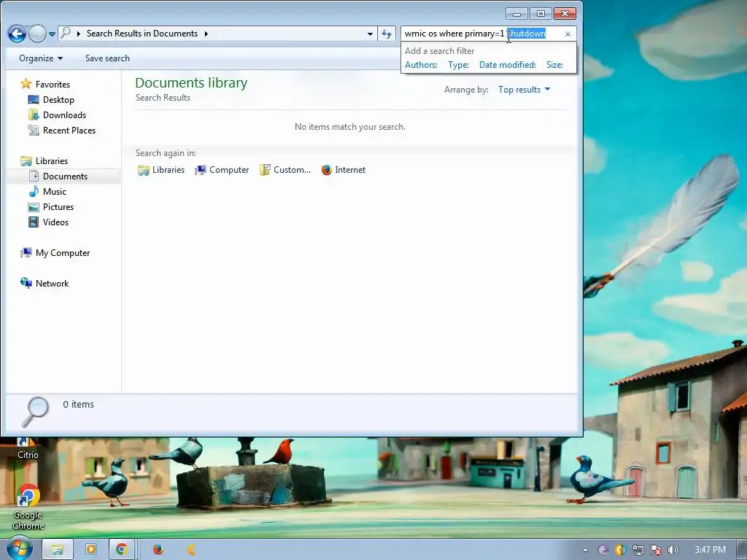This screenshot has height=560, width=747.
Task: Show hidden tray icons arrow
Action: coord(585,550)
